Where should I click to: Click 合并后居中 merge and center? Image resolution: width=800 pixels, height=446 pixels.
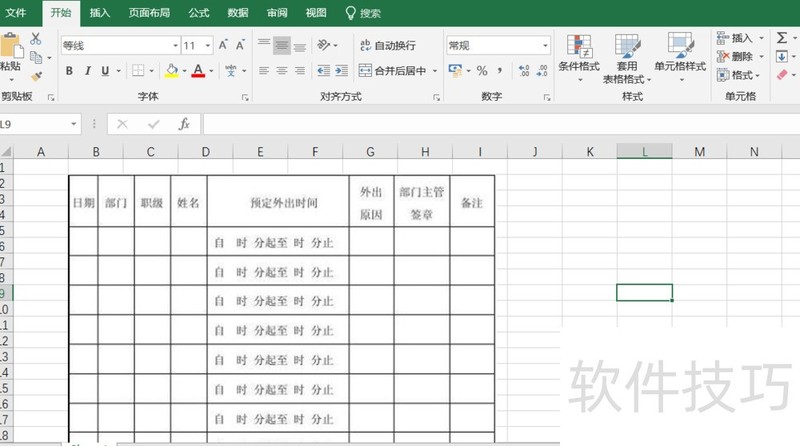pos(392,70)
